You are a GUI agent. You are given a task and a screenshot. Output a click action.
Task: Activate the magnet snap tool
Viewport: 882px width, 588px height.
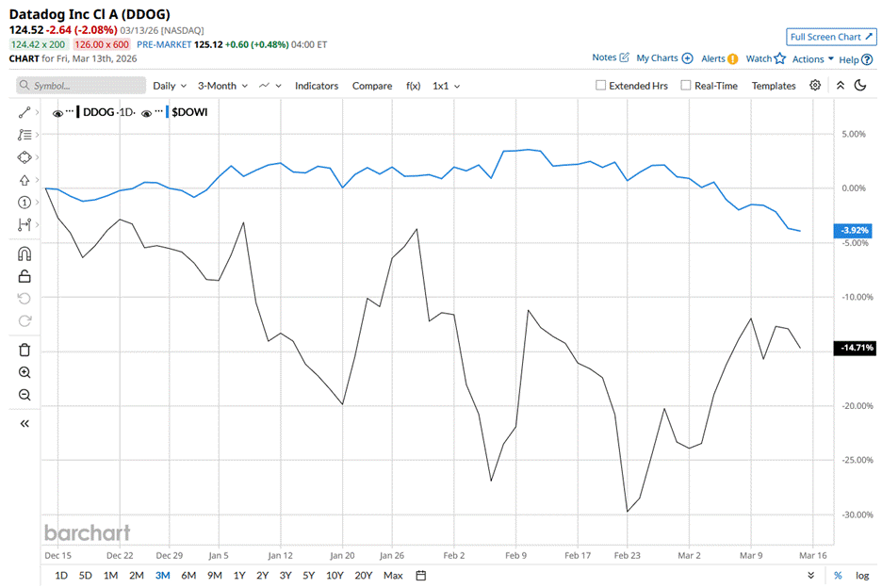tap(24, 253)
